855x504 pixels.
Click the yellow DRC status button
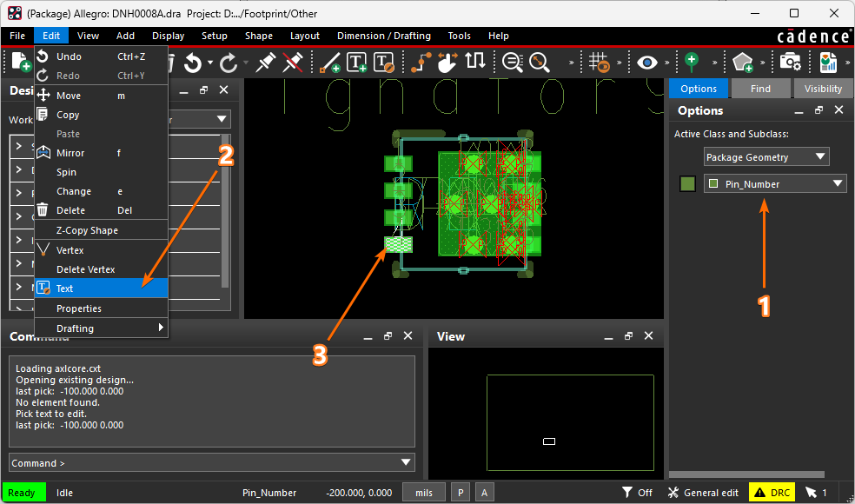772,493
